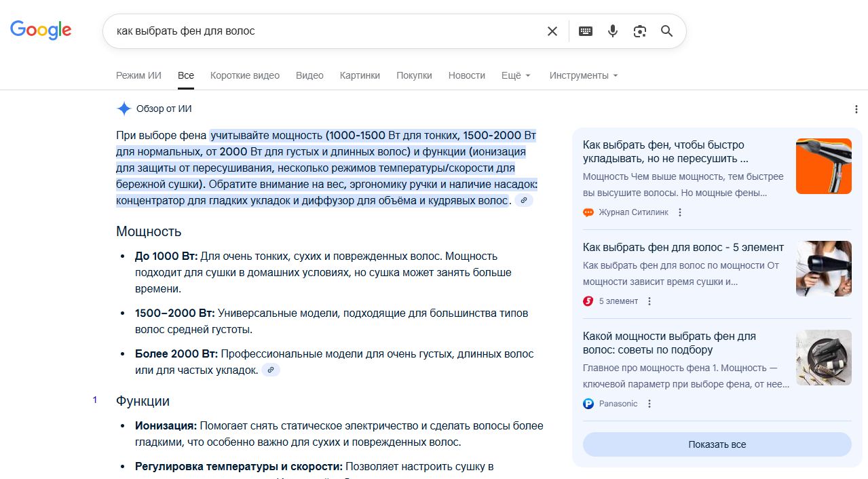Image resolution: width=868 pixels, height=479 pixels.
Task: Open the Как выбрать фен для волос - 5 элемент link
Action: click(683, 247)
